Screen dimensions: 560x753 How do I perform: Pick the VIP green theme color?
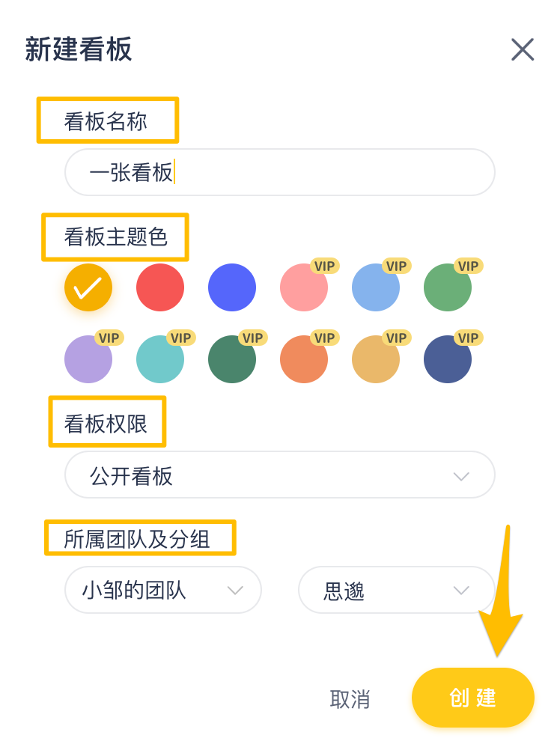446,289
